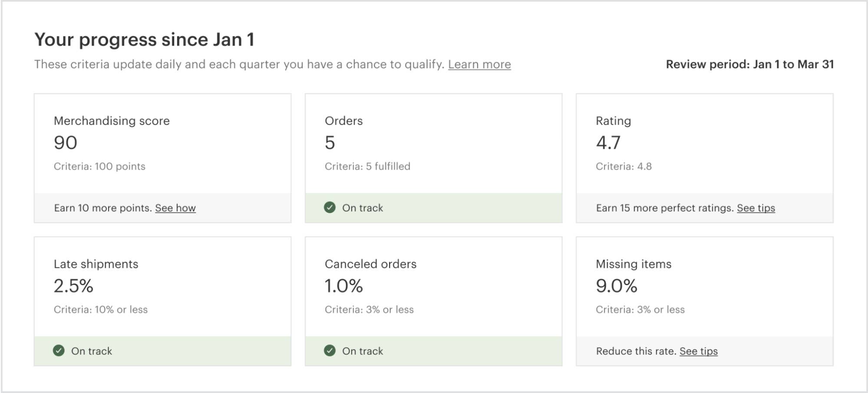The height and width of the screenshot is (393, 868).
Task: Click the Canceled orders on-track checkmark icon
Action: point(330,350)
